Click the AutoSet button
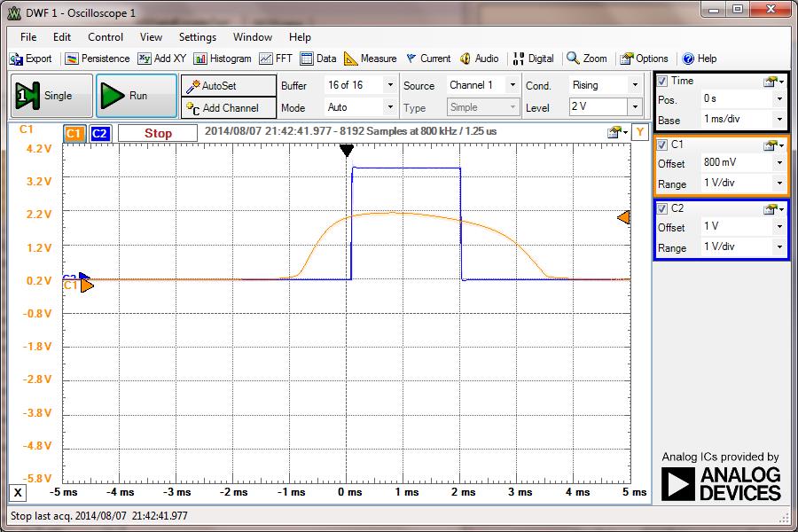The image size is (798, 532). (228, 86)
